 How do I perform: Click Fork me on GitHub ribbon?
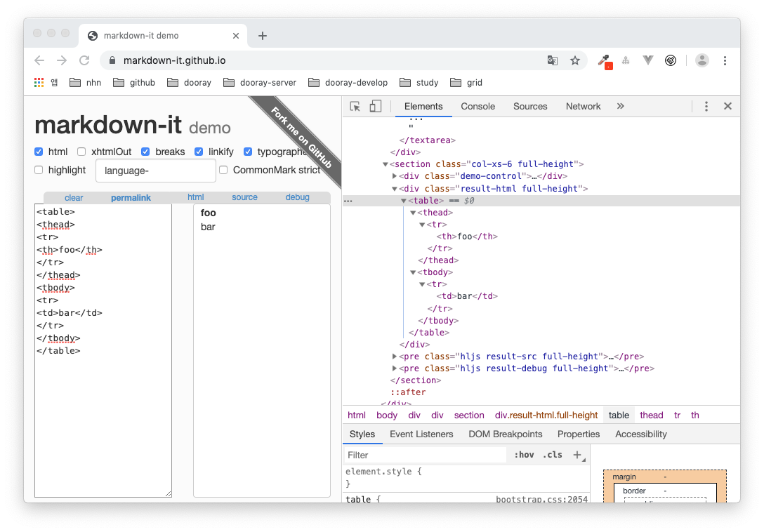[301, 138]
